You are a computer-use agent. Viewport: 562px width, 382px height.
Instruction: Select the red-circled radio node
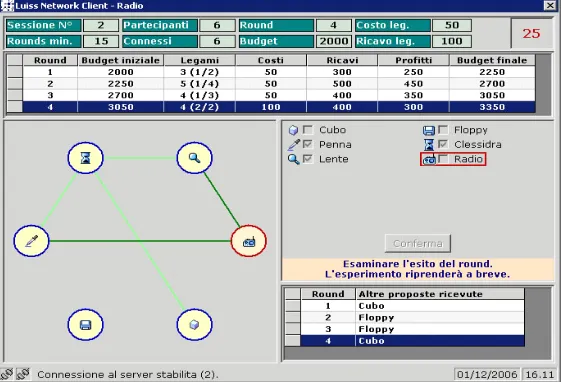tap(249, 241)
